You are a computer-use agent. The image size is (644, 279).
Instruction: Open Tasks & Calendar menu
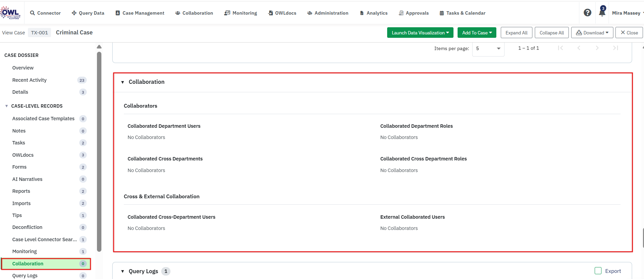[462, 13]
